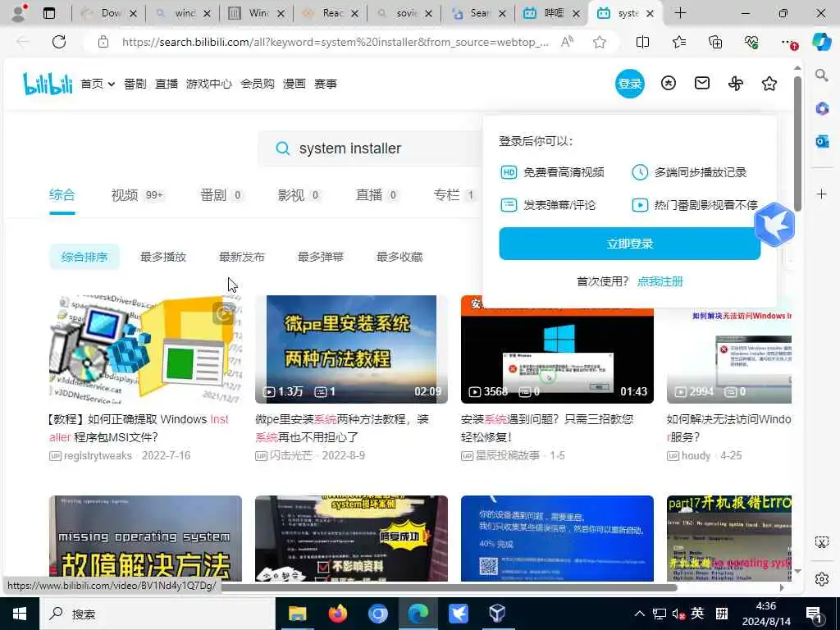840x630 pixels.
Task: Switch to the 视频 99+ tab
Action: (x=137, y=195)
